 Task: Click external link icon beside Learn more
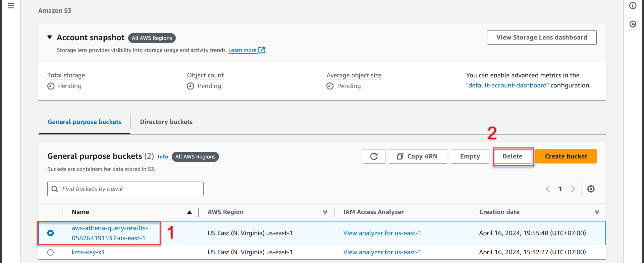pyautogui.click(x=262, y=50)
